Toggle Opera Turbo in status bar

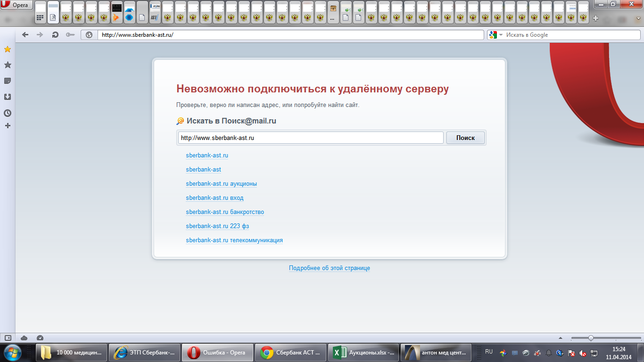[40, 338]
